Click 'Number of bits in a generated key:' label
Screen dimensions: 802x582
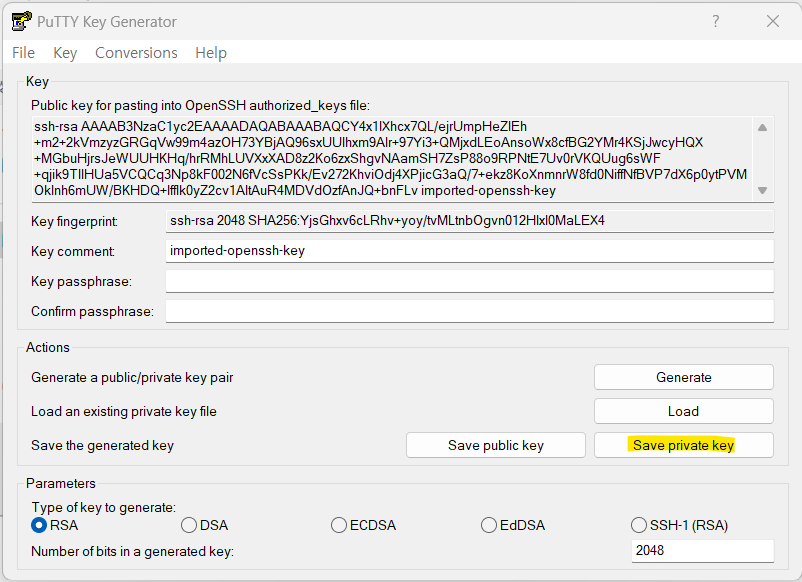point(132,551)
